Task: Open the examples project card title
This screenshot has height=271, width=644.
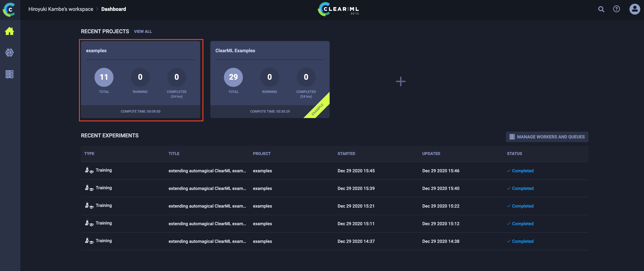Action: (x=96, y=51)
